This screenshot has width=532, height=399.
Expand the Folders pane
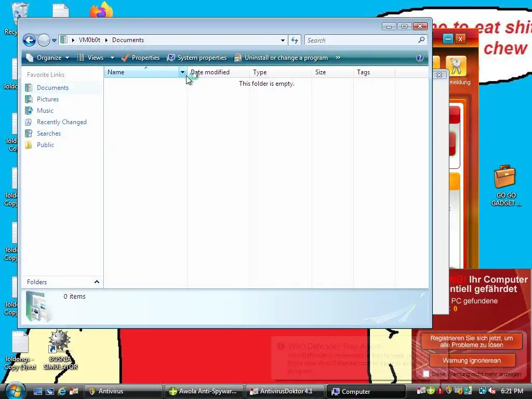(x=63, y=282)
